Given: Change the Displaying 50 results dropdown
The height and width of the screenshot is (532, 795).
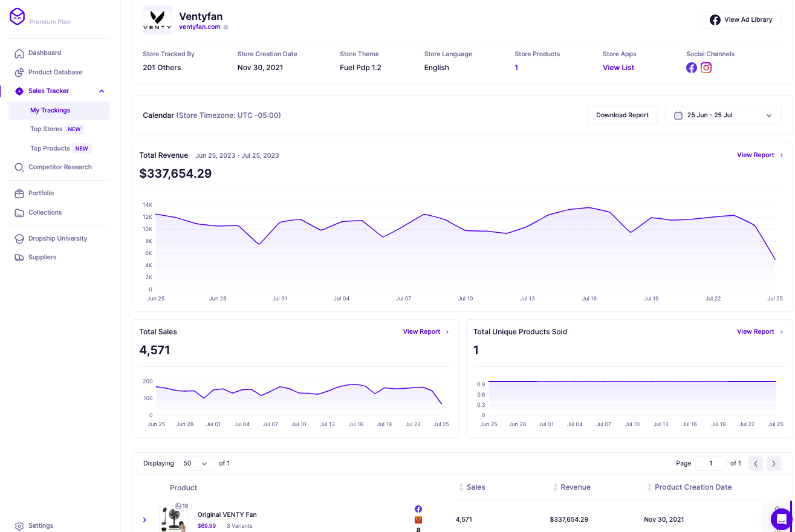Looking at the screenshot, I should pyautogui.click(x=196, y=463).
